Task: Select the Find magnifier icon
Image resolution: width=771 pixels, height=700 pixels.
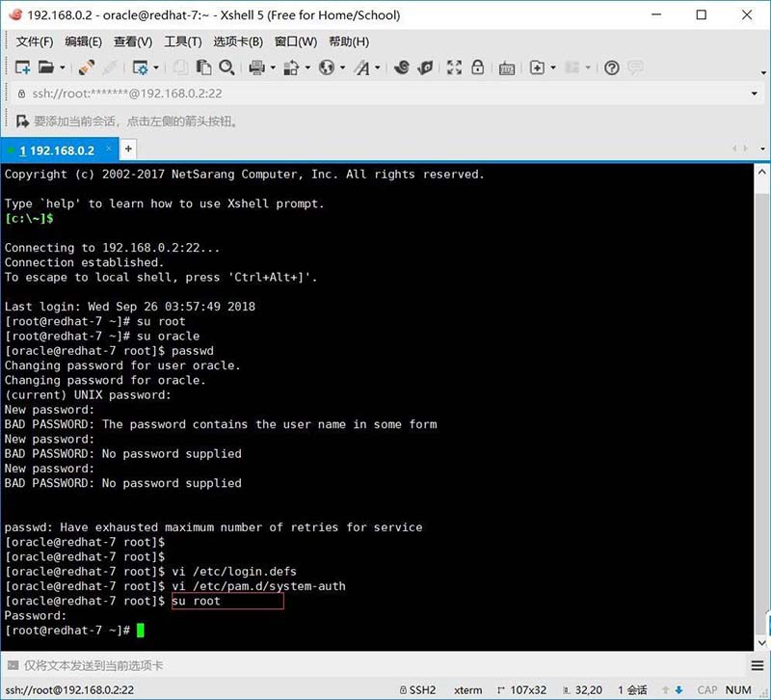Action: (225, 68)
